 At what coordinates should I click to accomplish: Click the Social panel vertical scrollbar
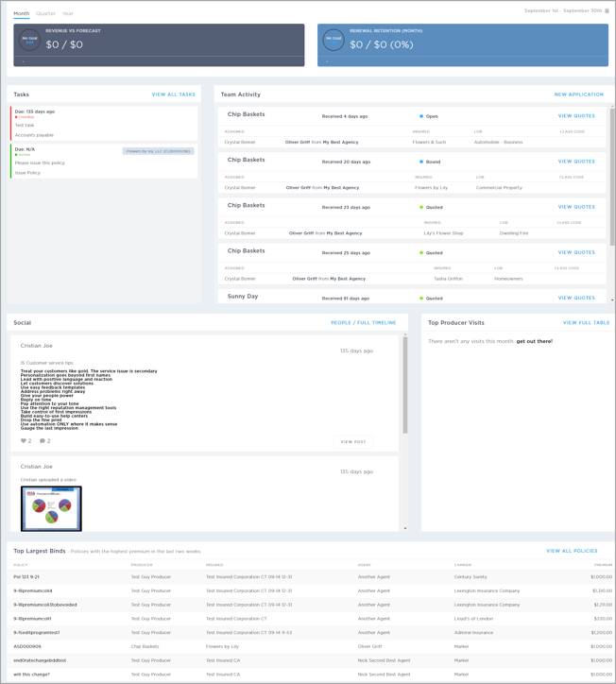[x=405, y=385]
